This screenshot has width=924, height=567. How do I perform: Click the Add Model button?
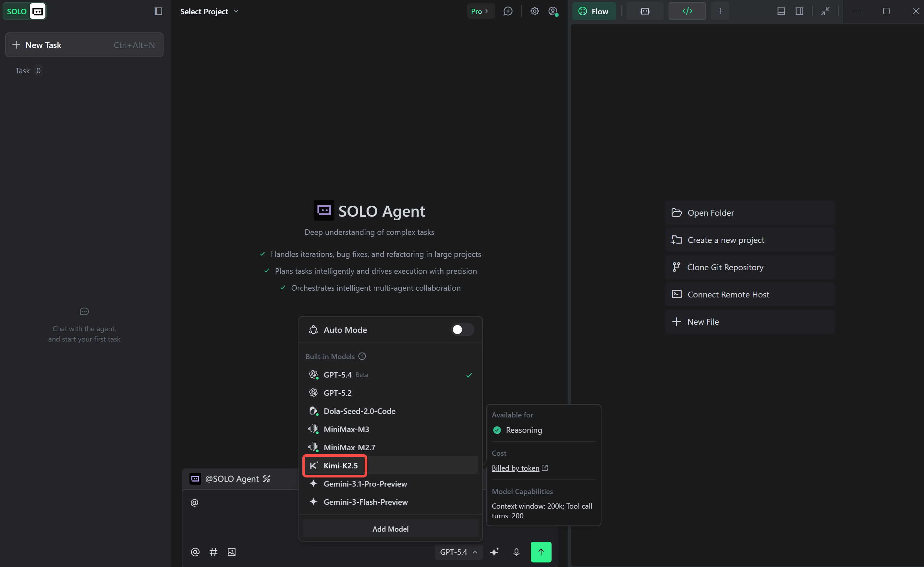pyautogui.click(x=390, y=529)
